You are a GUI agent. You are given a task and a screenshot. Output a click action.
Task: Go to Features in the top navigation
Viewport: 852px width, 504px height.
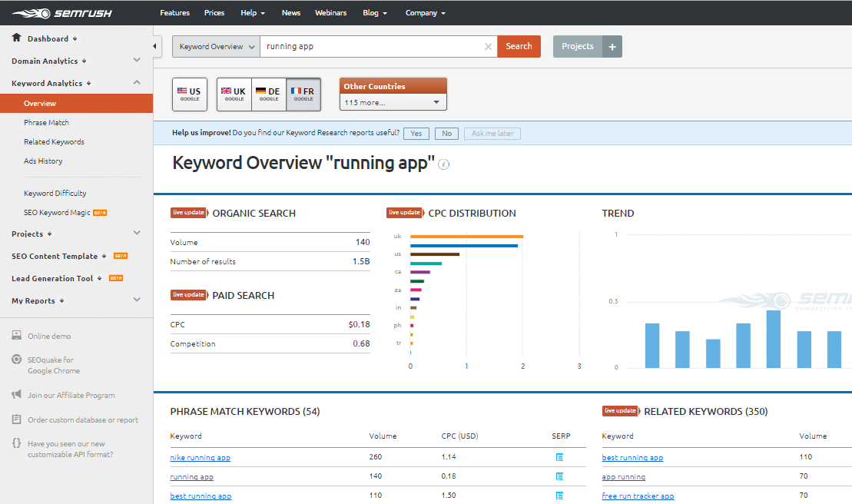click(x=175, y=13)
